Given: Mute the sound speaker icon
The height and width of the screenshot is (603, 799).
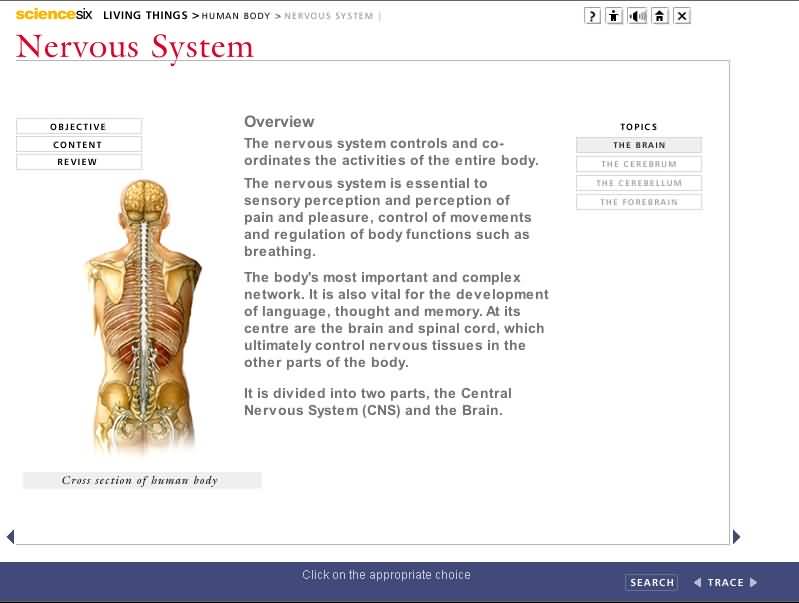Looking at the screenshot, I should 637,16.
